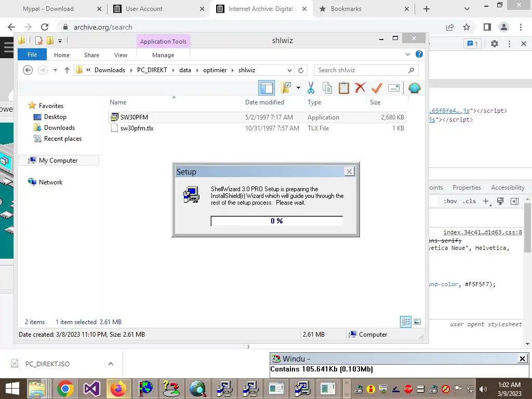Switch to the Mypal - Download tab

click(48, 9)
